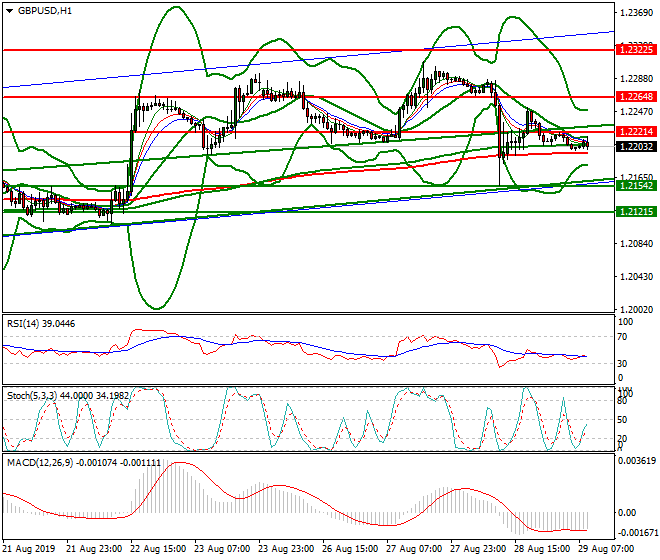This screenshot has height=560, width=660.
Task: Click the 1.22880 price scale value
Action: click(637, 79)
